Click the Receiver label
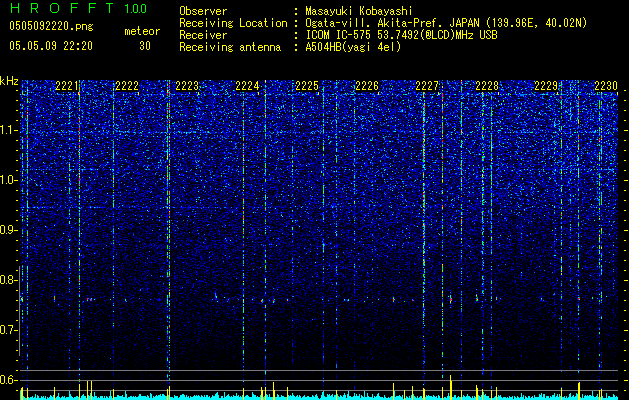The height and width of the screenshot is (400, 629). point(203,35)
